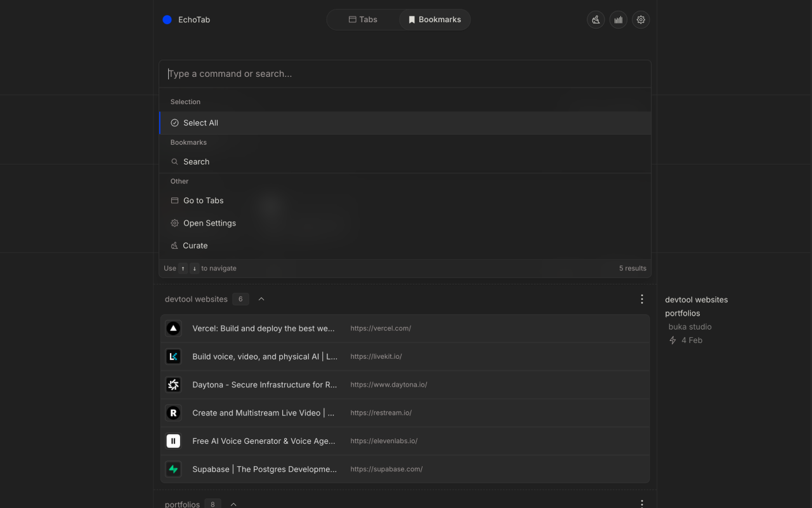Viewport: 812px width, 508px height.
Task: Click the https://vercel.com/ URL
Action: click(381, 328)
